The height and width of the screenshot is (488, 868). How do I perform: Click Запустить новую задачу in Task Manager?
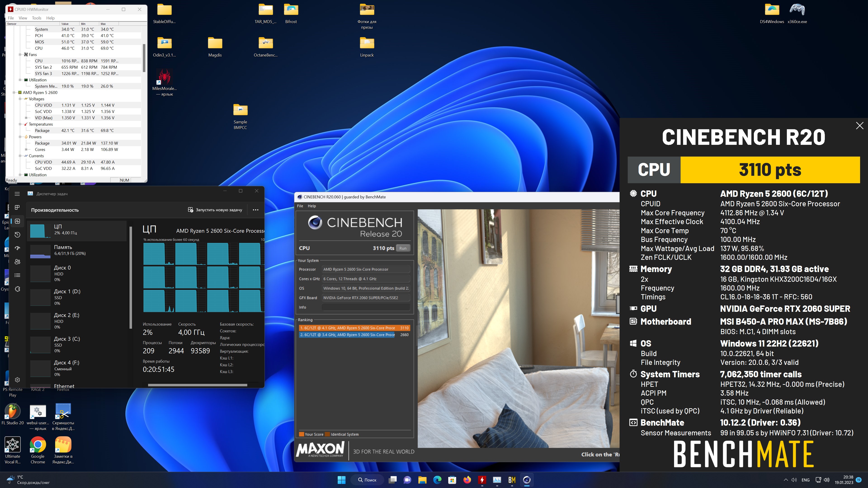[x=215, y=210]
